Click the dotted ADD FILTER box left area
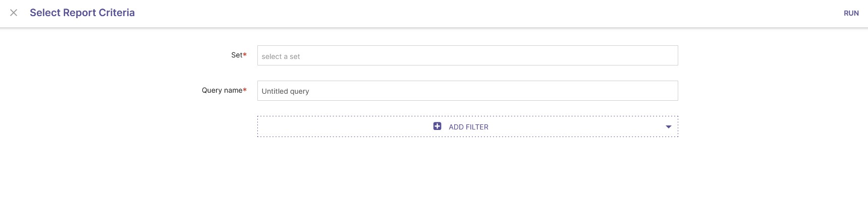 point(343,126)
